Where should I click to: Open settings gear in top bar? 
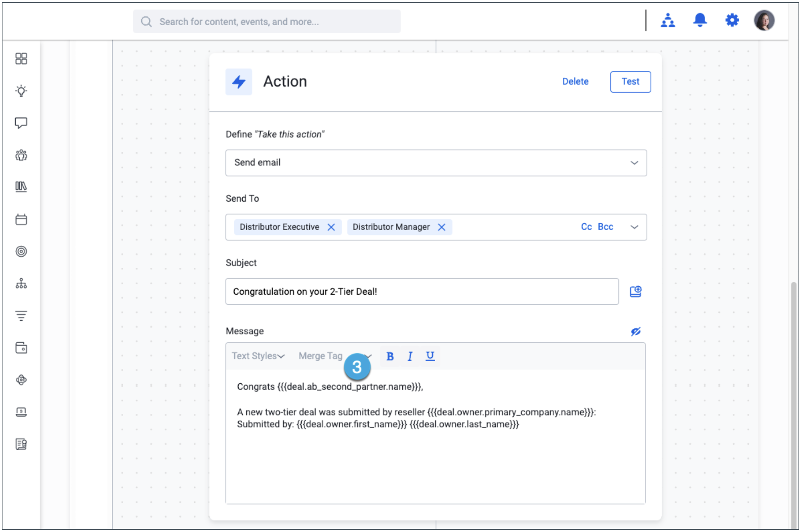point(732,20)
